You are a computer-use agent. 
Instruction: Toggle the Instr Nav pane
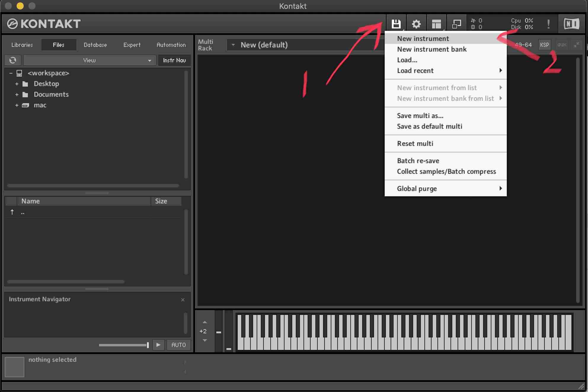174,60
